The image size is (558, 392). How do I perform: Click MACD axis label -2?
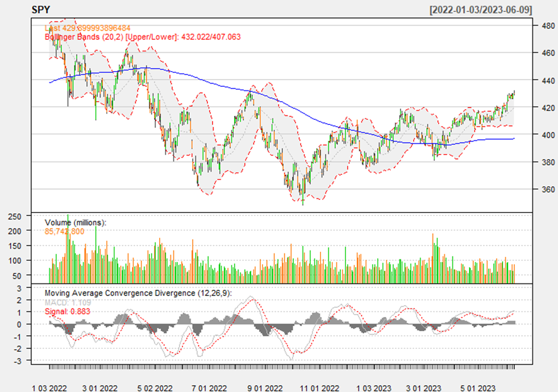click(x=18, y=349)
